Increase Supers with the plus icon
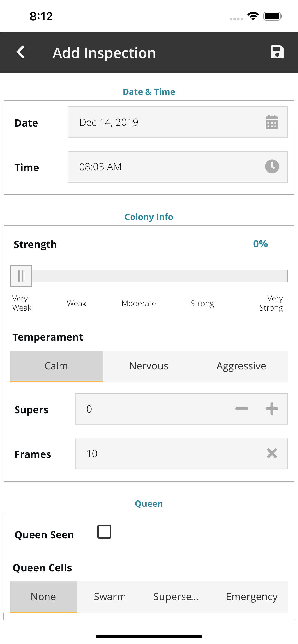The image size is (298, 644). 272,409
